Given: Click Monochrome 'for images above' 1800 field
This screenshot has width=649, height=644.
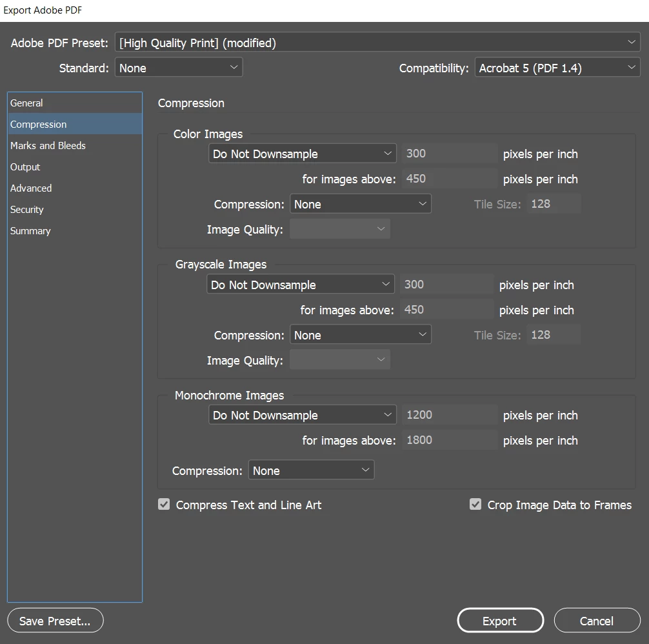Looking at the screenshot, I should (450, 440).
